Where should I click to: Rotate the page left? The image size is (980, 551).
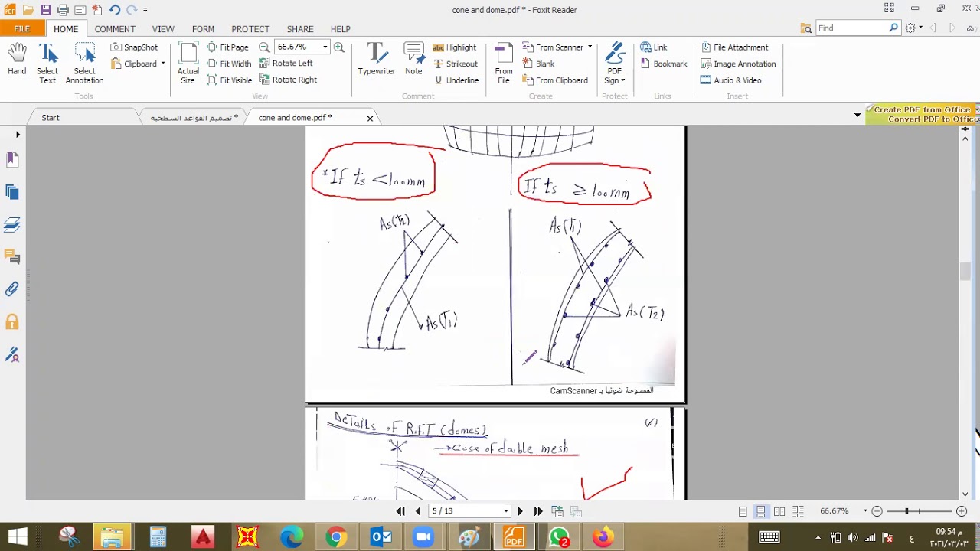tap(286, 64)
